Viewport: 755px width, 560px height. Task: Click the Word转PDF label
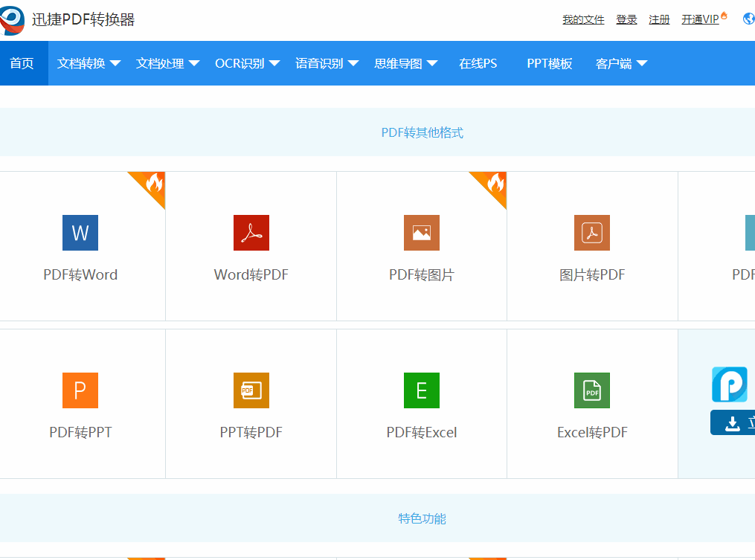point(251,274)
